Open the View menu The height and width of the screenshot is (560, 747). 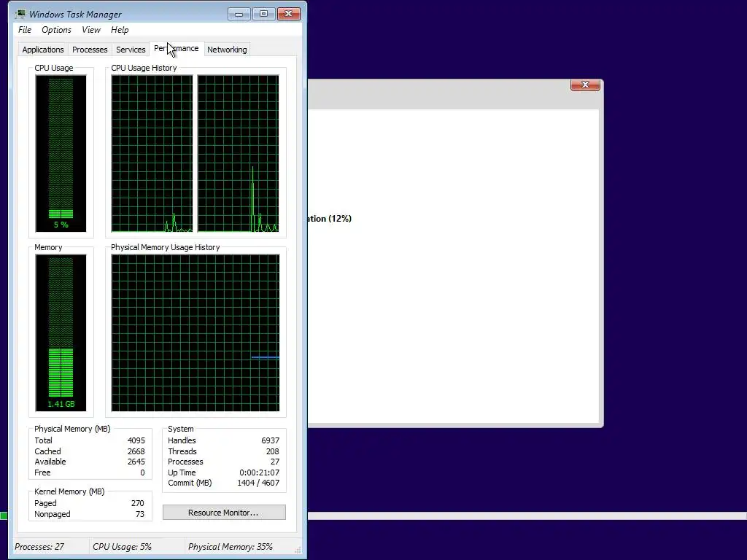coord(91,30)
